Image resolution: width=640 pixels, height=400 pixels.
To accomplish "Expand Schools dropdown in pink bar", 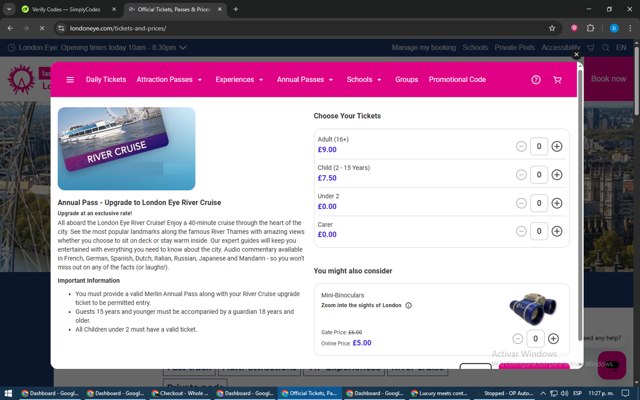I will click(364, 80).
